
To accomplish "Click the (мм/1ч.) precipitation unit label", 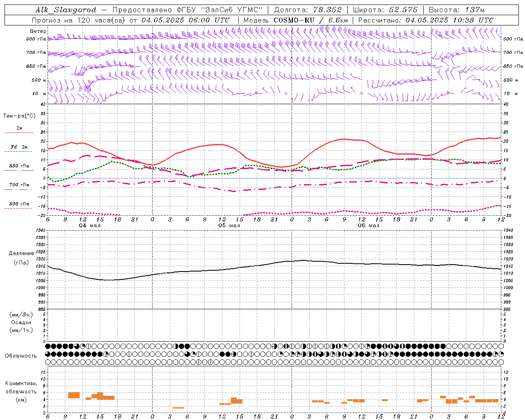I will click(21, 330).
